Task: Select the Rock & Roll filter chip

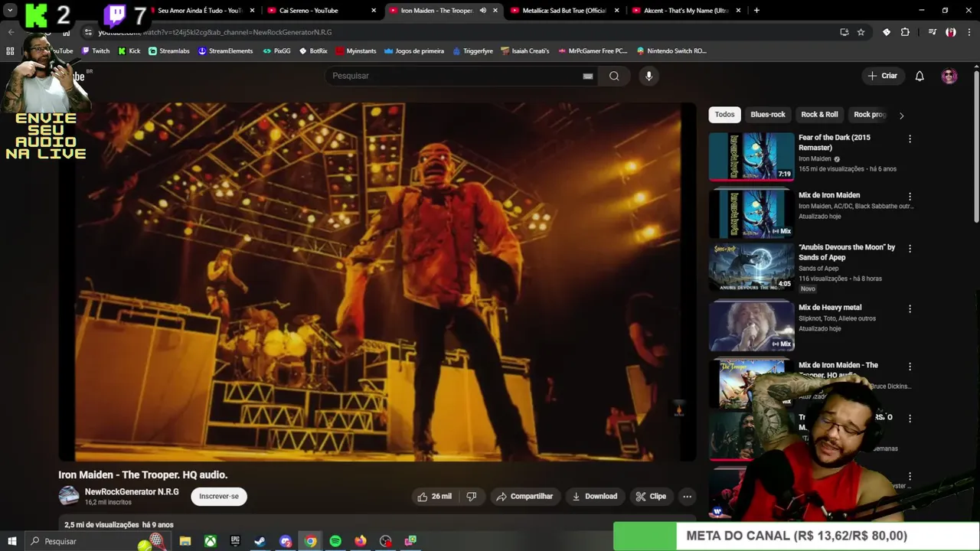Action: pos(819,115)
